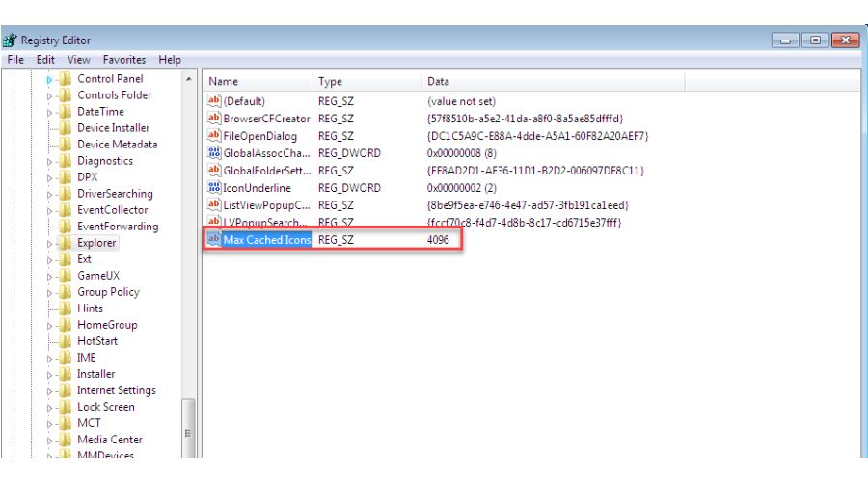Click the Hints folder icon

click(66, 308)
